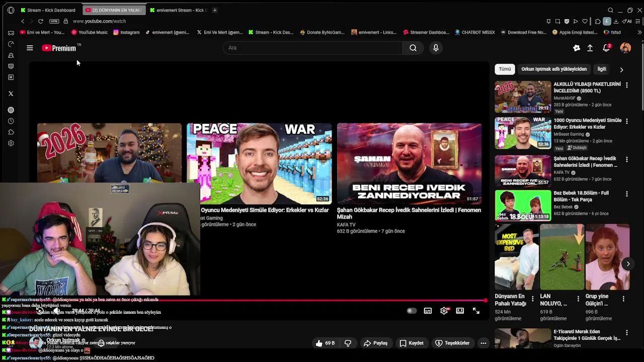The image size is (644, 362).
Task: Click the YouTube upload arrow icon
Action: click(x=590, y=48)
